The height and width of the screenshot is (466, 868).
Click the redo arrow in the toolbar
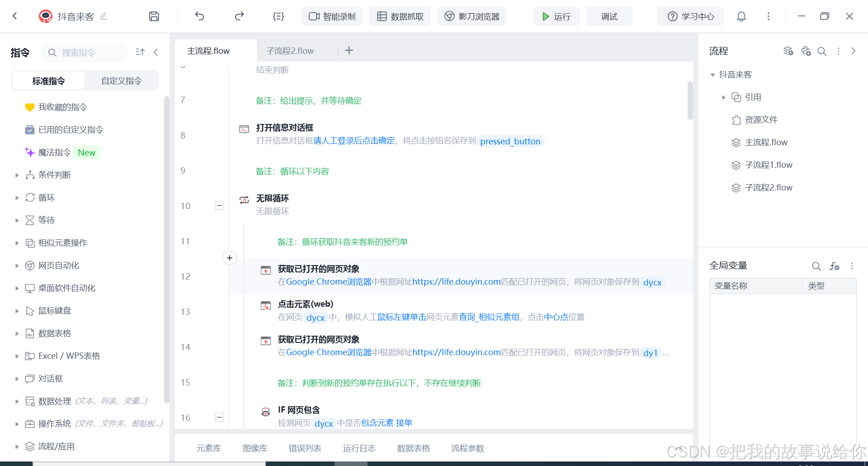click(239, 16)
